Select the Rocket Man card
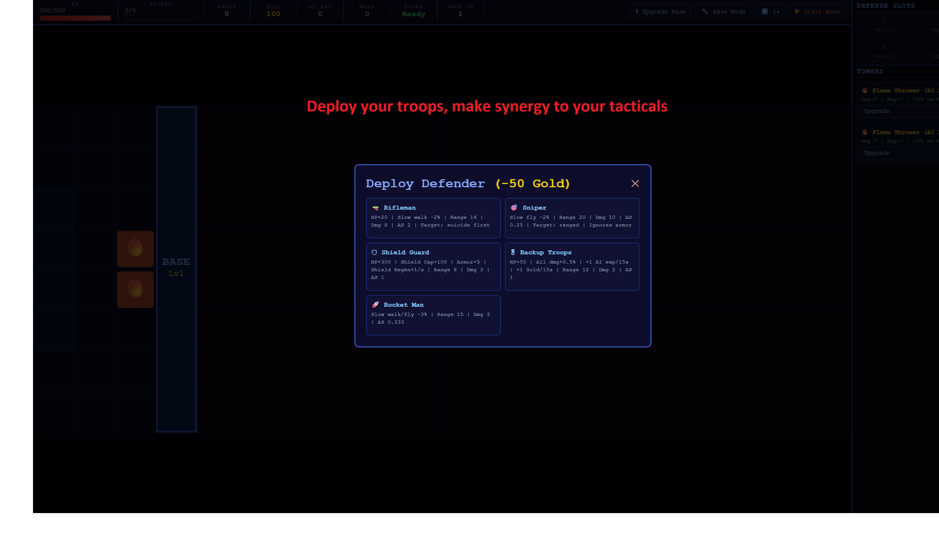Screen dimensions: 939x560 tap(433, 315)
